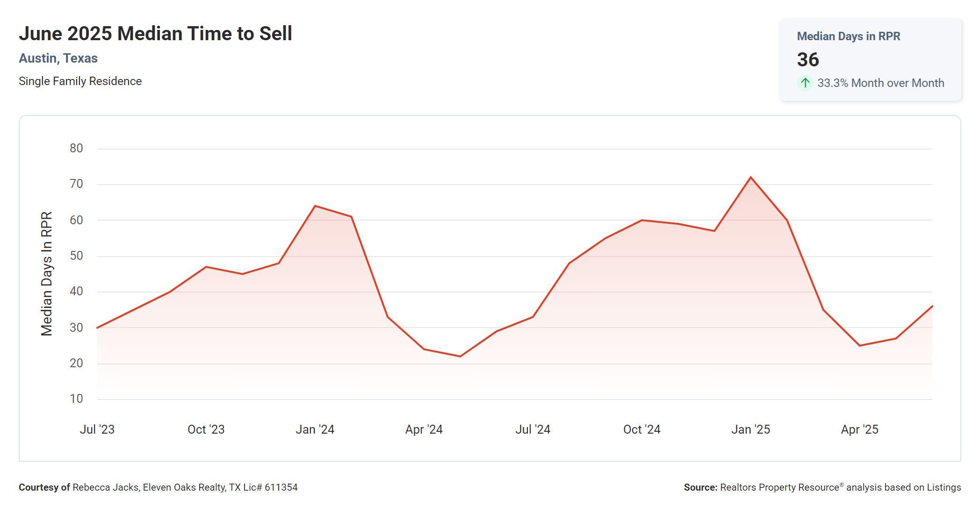The image size is (980, 514).
Task: Click the 80 value on the y-axis
Action: tap(76, 149)
